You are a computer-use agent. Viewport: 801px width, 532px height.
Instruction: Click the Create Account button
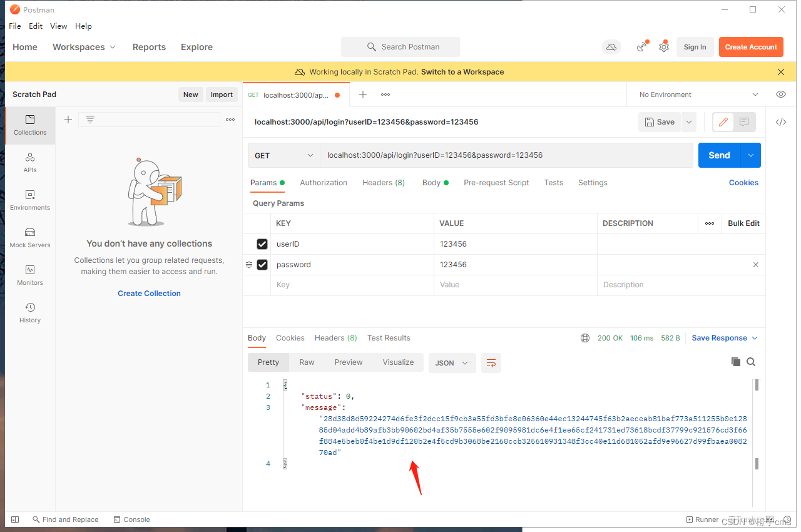click(x=751, y=47)
